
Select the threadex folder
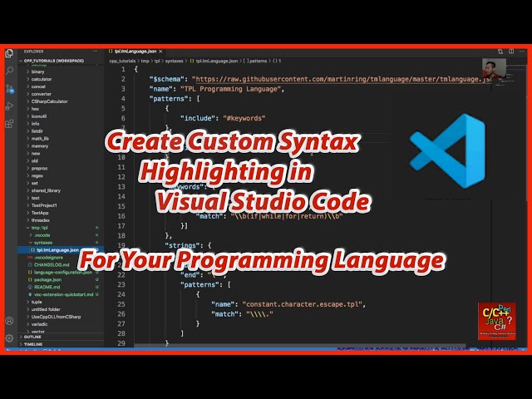[x=41, y=220]
